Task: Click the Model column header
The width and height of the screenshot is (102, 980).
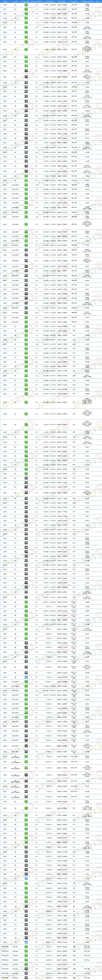Action: 15,2
